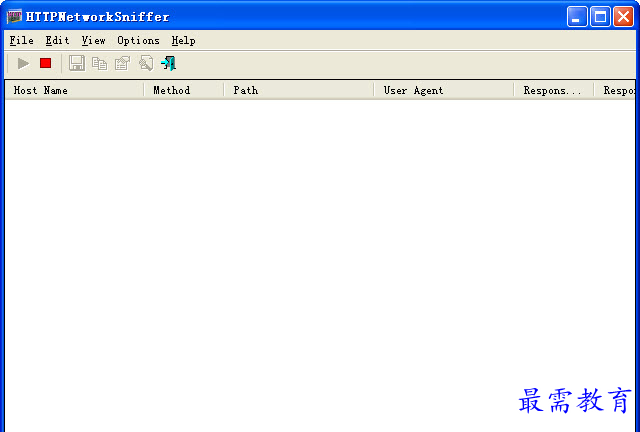Start capture with the play icon
The image size is (640, 432).
point(23,64)
